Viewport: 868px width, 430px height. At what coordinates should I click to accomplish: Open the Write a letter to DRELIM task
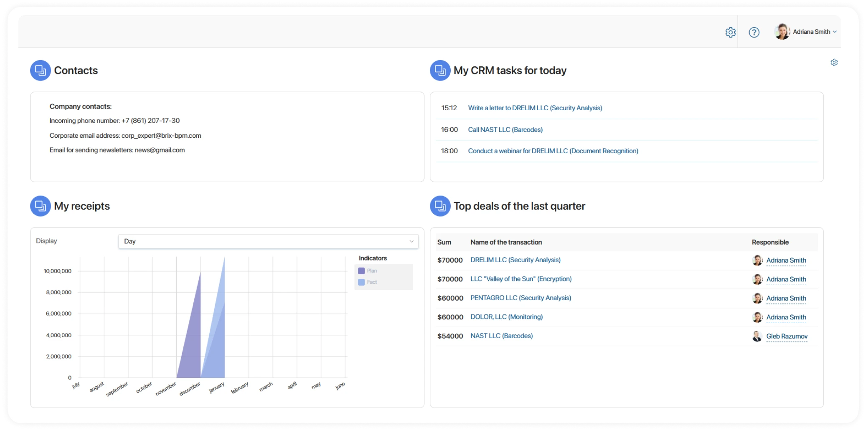pos(535,108)
